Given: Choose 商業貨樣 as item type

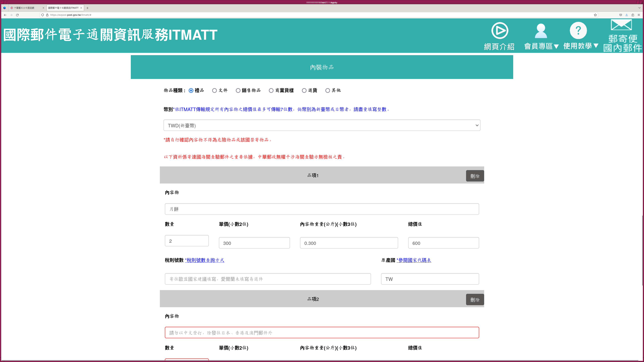Looking at the screenshot, I should 271,90.
